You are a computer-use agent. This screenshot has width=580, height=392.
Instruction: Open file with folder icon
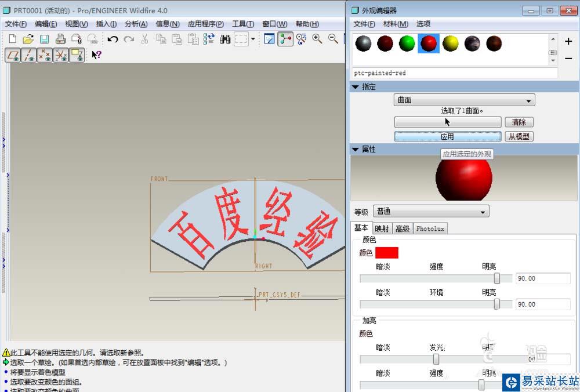pyautogui.click(x=28, y=39)
